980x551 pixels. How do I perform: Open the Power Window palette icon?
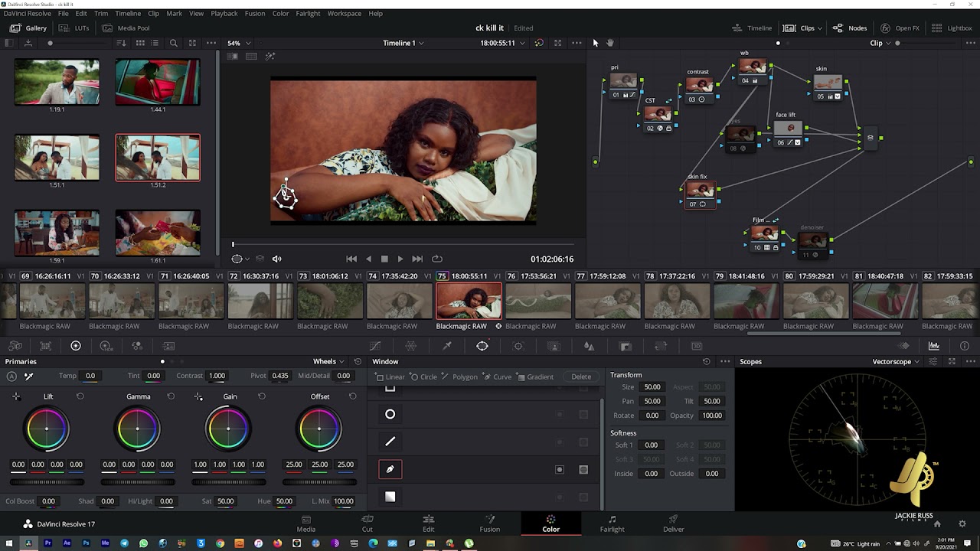pos(482,346)
